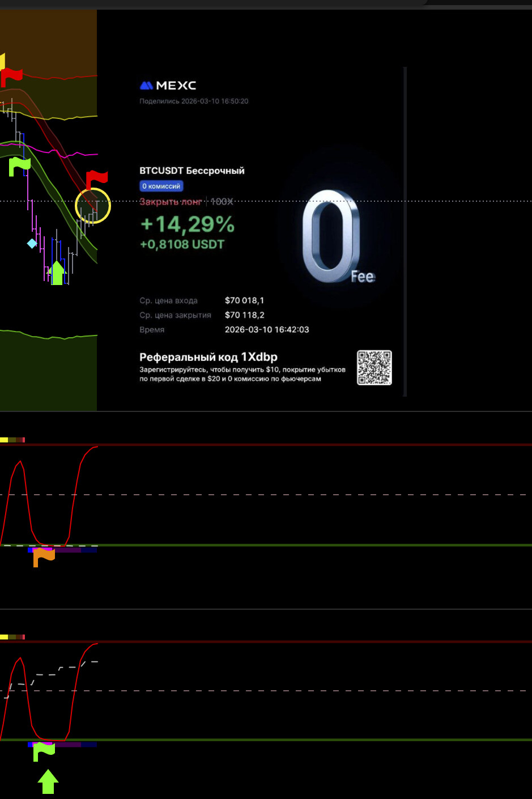
Task: Click the green up arrow on the price chart
Action: [57, 273]
